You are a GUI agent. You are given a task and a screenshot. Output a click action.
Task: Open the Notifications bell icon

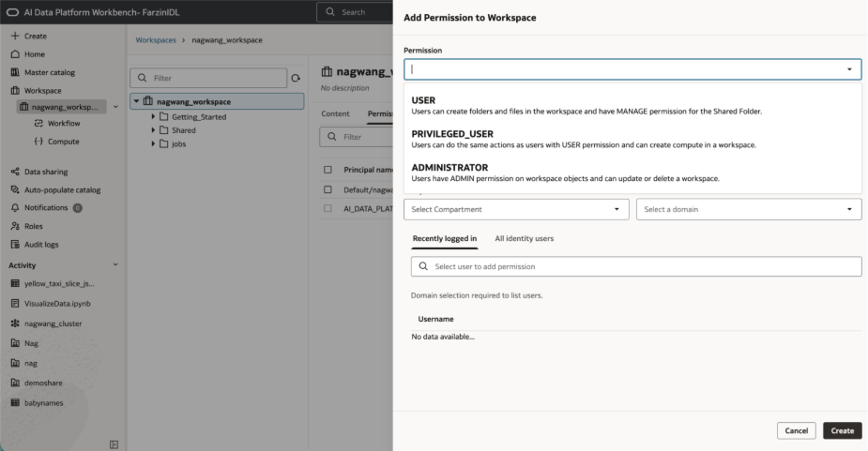[15, 208]
